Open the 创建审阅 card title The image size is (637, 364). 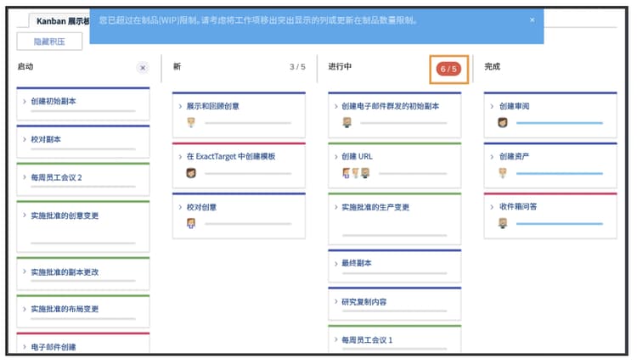click(515, 106)
